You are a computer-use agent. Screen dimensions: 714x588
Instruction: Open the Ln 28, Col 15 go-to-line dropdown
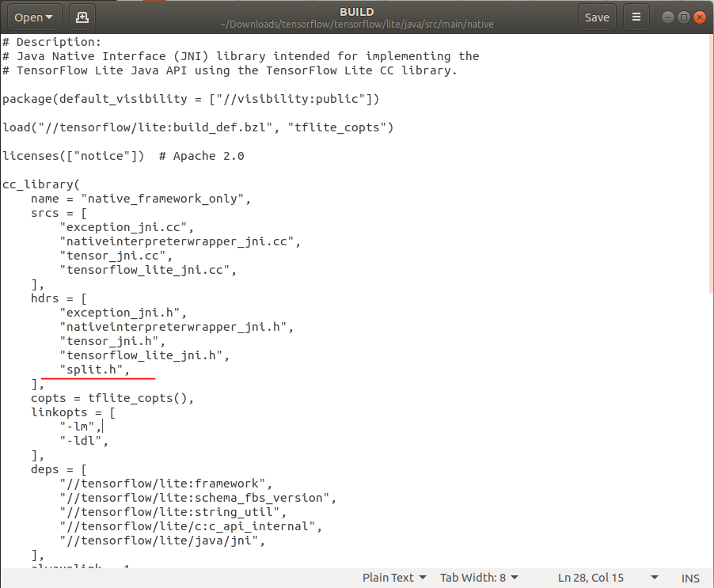pos(590,578)
